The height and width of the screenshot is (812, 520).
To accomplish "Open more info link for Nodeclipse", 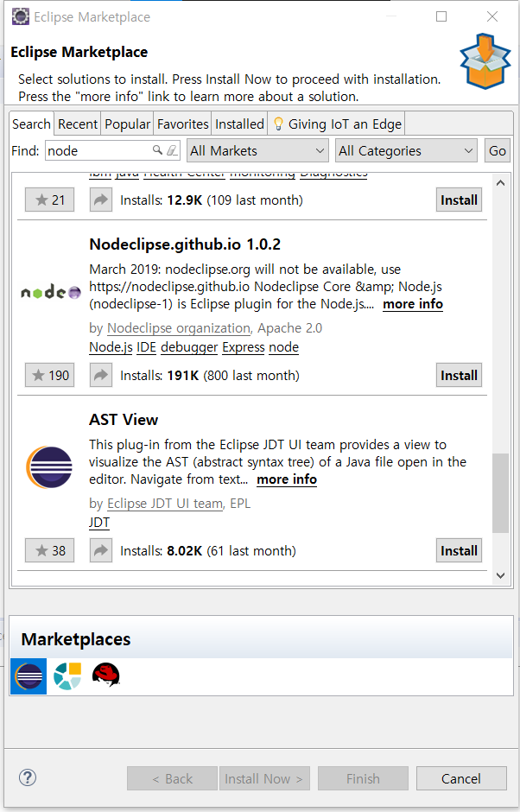I will (413, 304).
